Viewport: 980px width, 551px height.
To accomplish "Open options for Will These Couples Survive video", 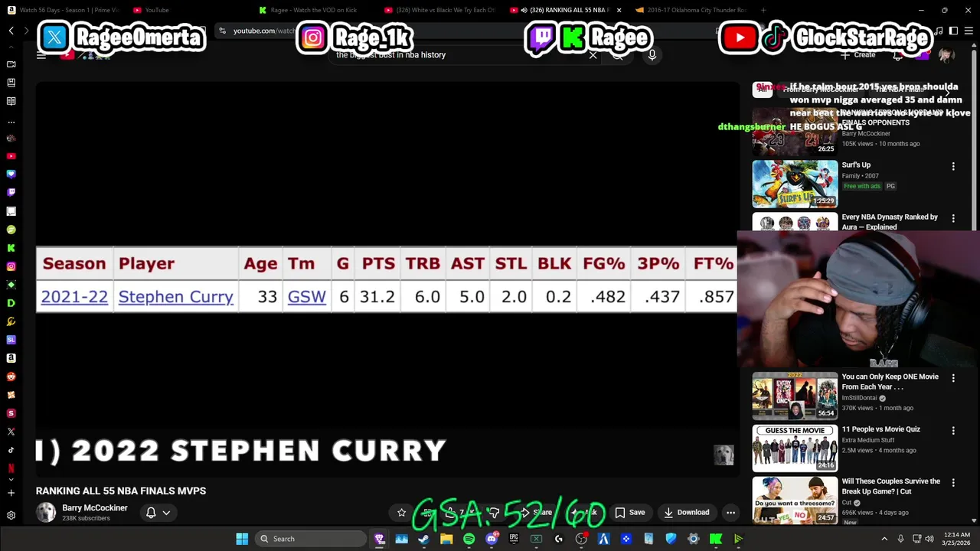I will coord(953,483).
